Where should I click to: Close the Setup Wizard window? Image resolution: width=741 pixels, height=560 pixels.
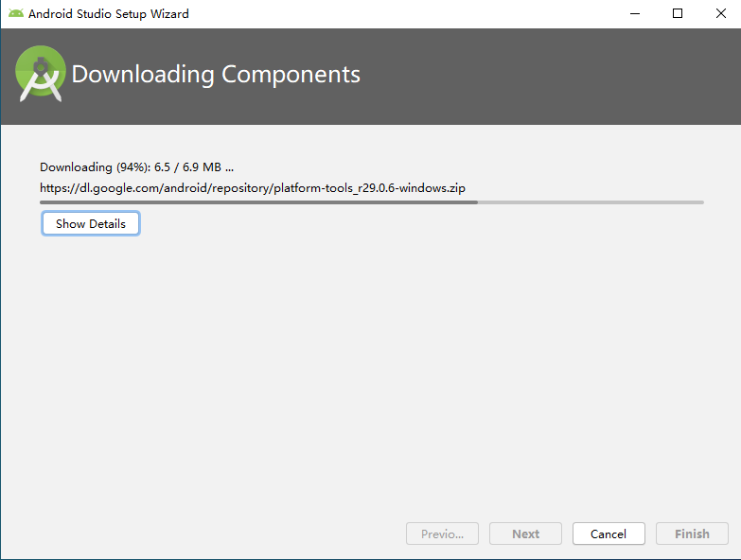pos(721,13)
